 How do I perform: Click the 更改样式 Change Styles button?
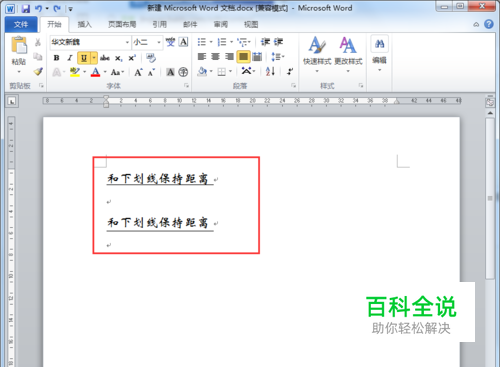click(348, 55)
